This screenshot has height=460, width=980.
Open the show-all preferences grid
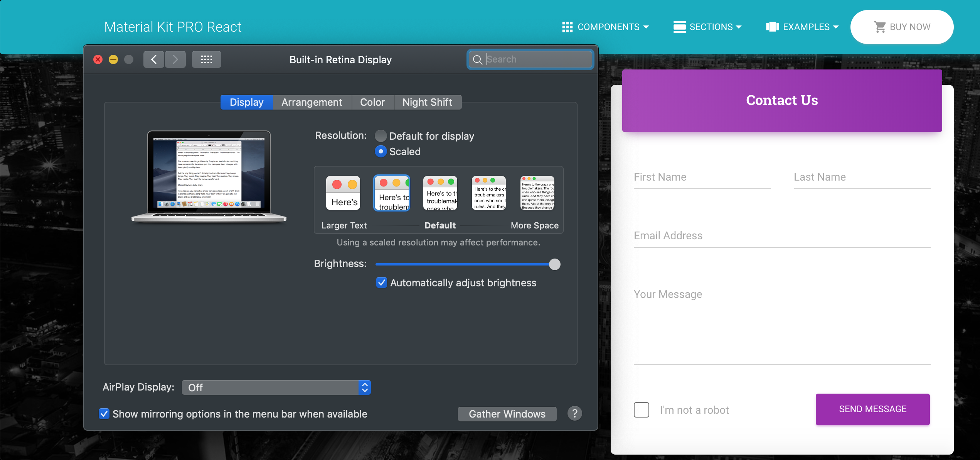[207, 59]
